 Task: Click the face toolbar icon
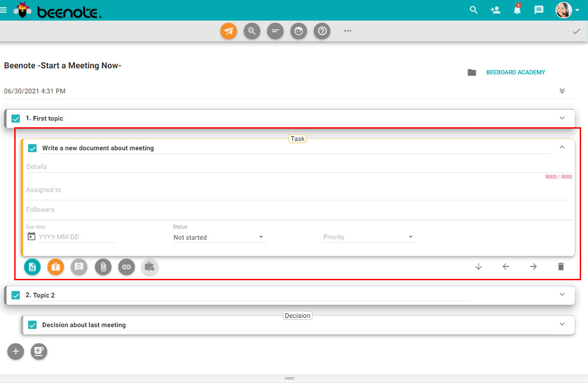[x=299, y=31]
